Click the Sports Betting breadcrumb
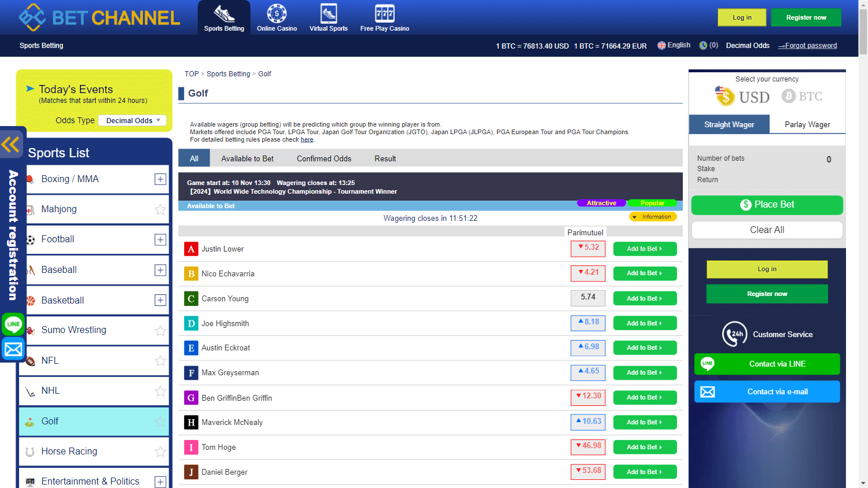This screenshot has height=488, width=868. (x=229, y=74)
